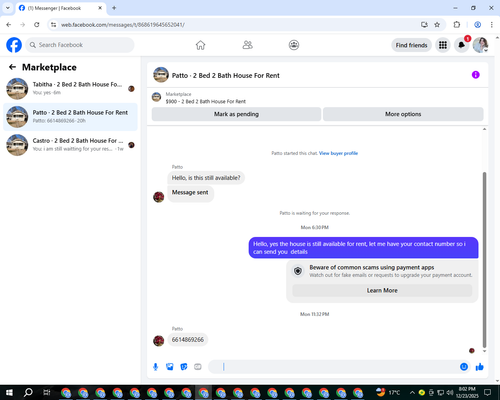Reload the page with the refresh icon
500x400 pixels.
click(x=37, y=25)
